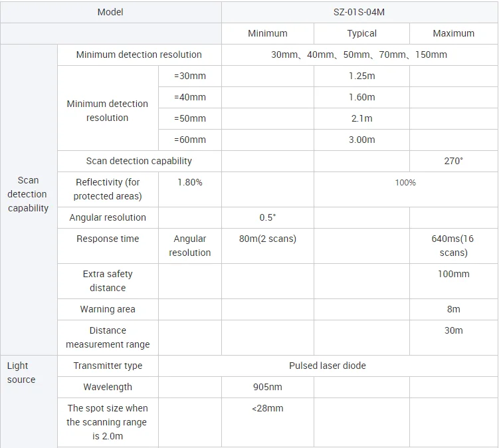
Task: Click the 3.00m value cell
Action: (x=361, y=140)
